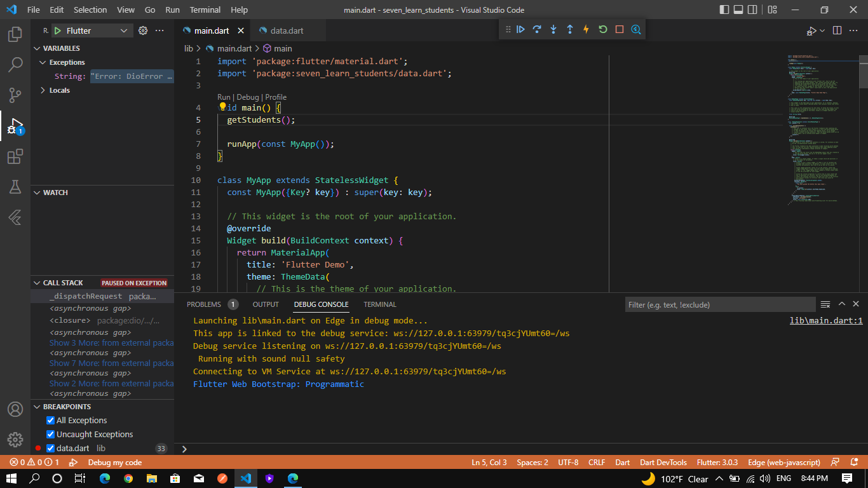The height and width of the screenshot is (488, 868).
Task: Switch to the TERMINAL panel tab
Action: coord(380,304)
